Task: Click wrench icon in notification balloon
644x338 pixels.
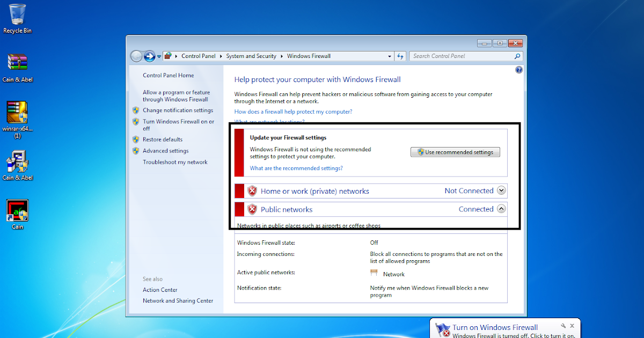Action: pos(563,326)
